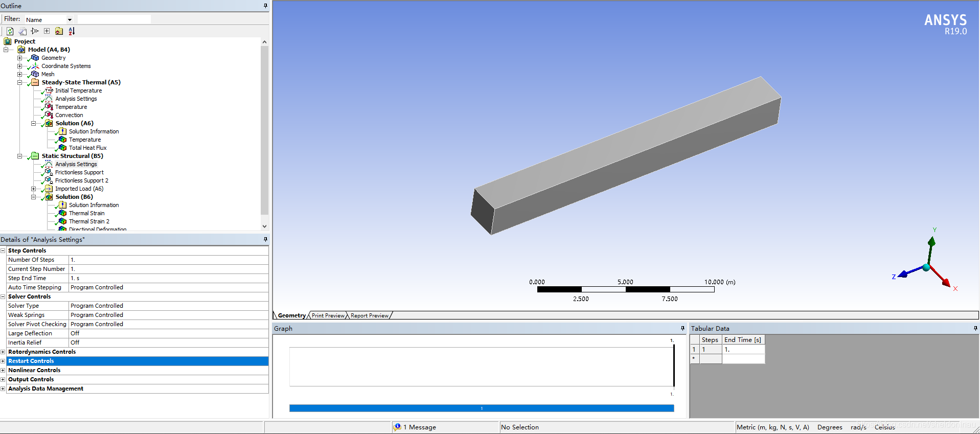
Task: Click the 1 Message status bar entry
Action: tap(420, 427)
